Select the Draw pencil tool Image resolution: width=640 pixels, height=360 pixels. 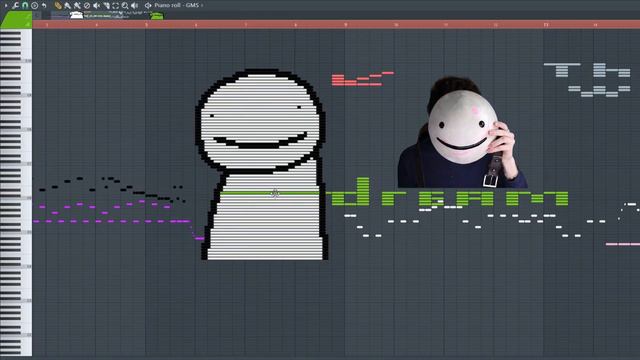58,6
